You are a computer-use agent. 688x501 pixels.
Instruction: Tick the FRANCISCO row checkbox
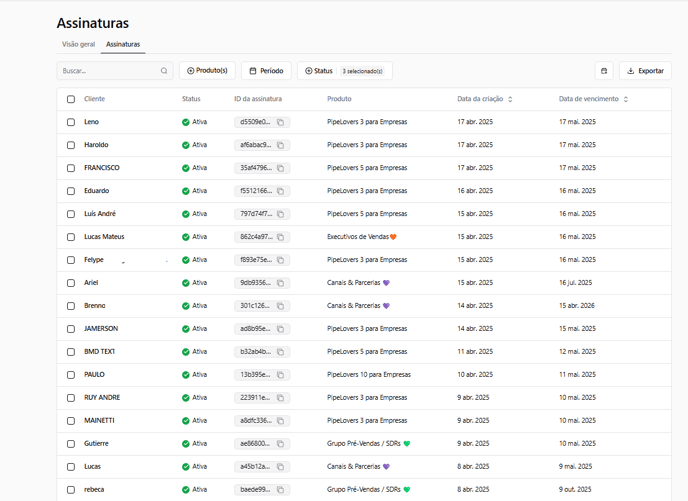[x=71, y=168]
